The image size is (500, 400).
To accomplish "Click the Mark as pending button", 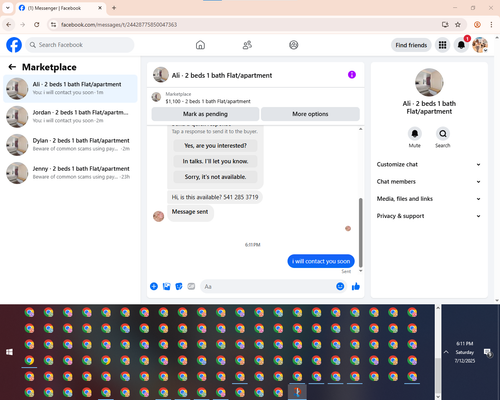I will click(x=205, y=114).
